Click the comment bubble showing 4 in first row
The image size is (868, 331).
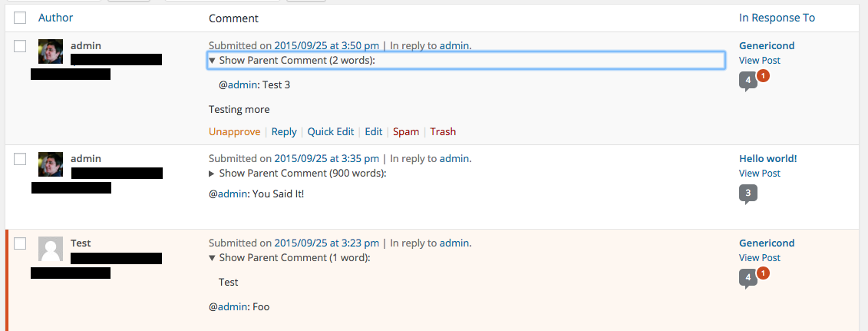pyautogui.click(x=748, y=81)
